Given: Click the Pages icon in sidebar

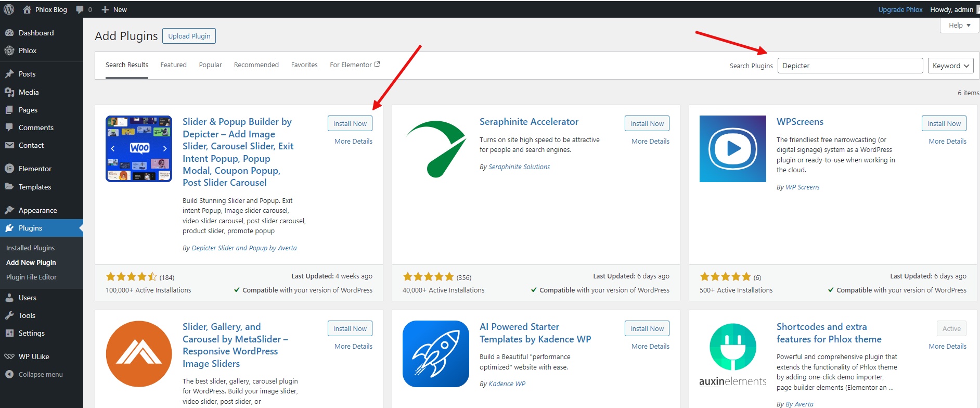Looking at the screenshot, I should coord(9,110).
